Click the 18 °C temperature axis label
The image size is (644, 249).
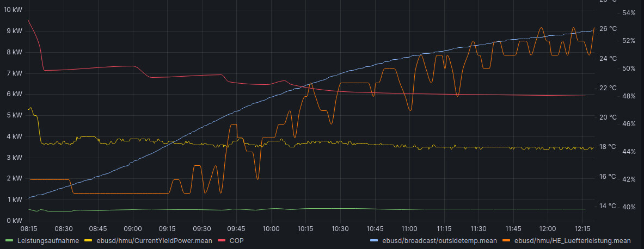coord(608,147)
